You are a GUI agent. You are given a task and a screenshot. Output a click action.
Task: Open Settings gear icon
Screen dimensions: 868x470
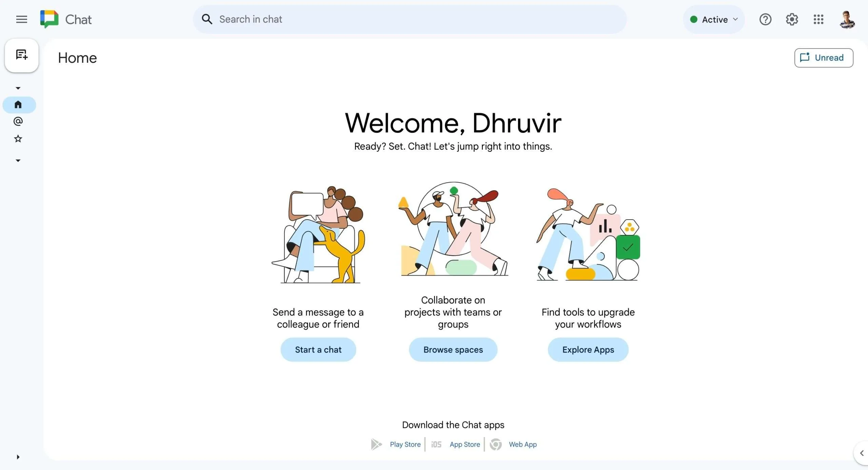(792, 19)
